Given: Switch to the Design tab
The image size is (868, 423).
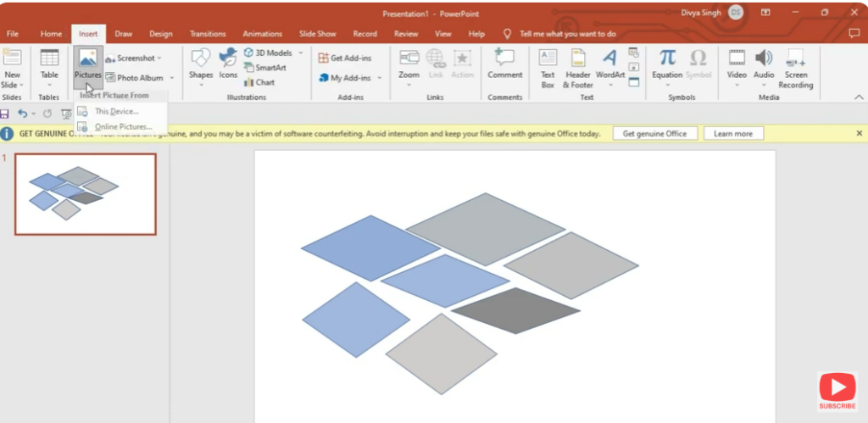Looking at the screenshot, I should (x=161, y=34).
